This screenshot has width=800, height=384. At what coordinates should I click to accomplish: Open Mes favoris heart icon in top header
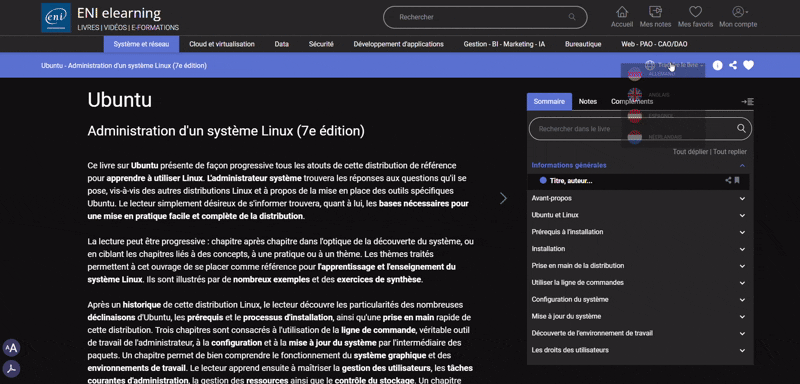[x=695, y=12]
